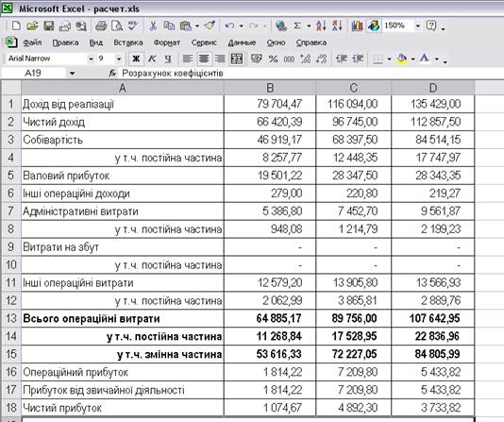The height and width of the screenshot is (422, 504).
Task: Sort ascending with the A-Z icon
Action: 321,25
